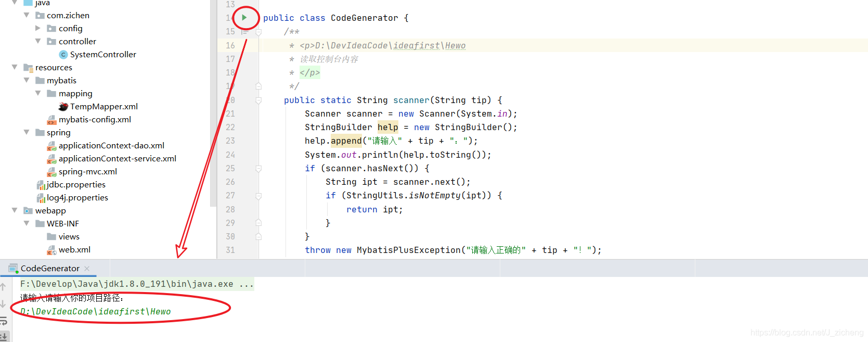Image resolution: width=868 pixels, height=342 pixels.
Task: Open mybatis-config.xml in the project tree
Action: pyautogui.click(x=95, y=120)
